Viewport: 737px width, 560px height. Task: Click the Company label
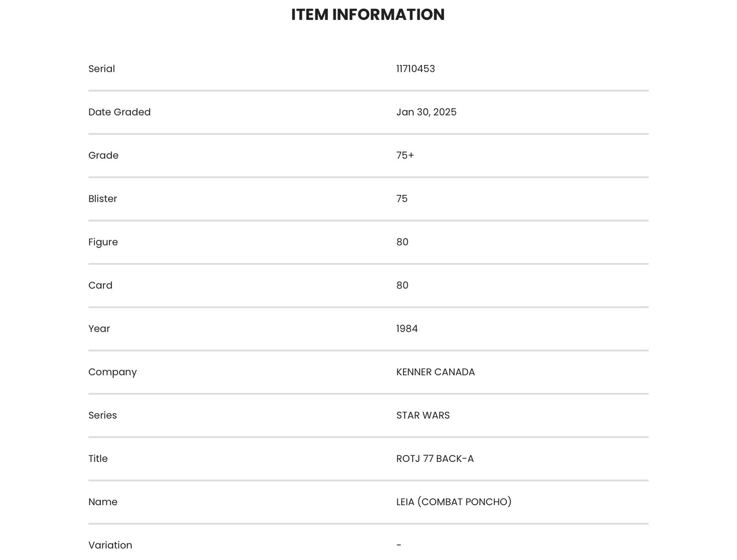click(x=112, y=372)
